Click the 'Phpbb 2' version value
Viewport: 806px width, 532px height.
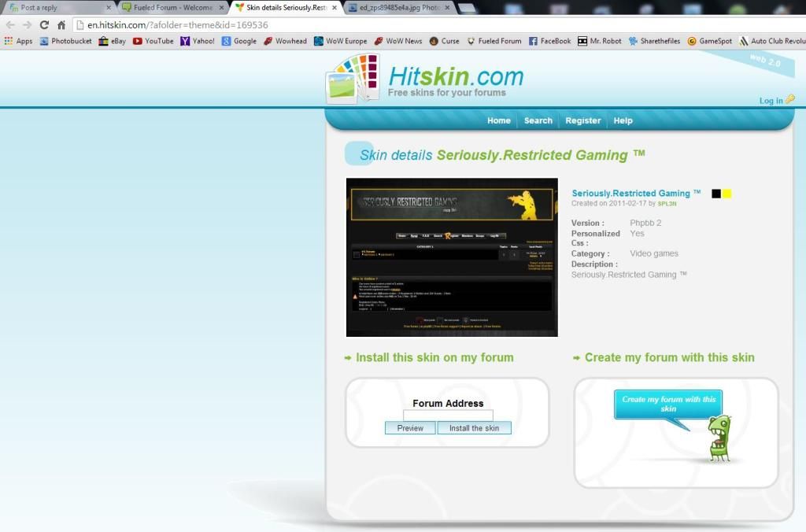[x=645, y=223]
